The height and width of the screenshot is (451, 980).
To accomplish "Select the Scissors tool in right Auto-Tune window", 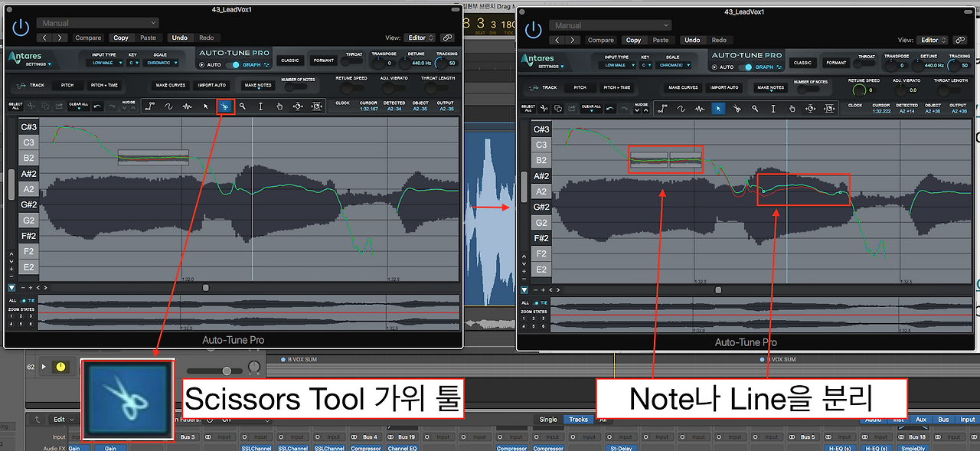I will 737,109.
